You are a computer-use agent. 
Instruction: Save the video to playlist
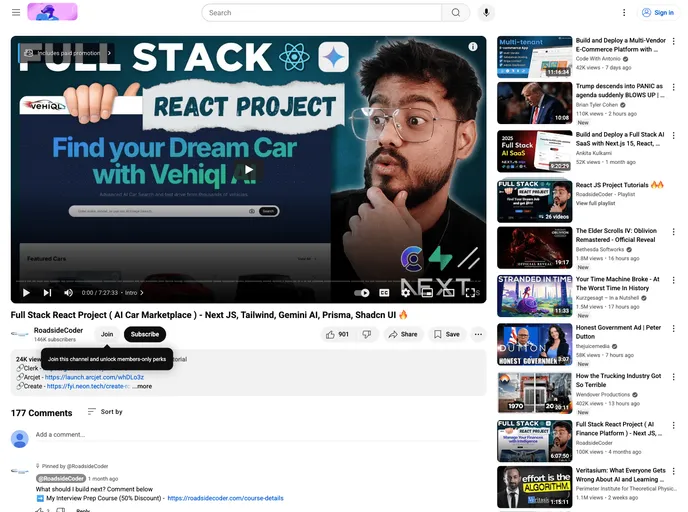click(447, 334)
